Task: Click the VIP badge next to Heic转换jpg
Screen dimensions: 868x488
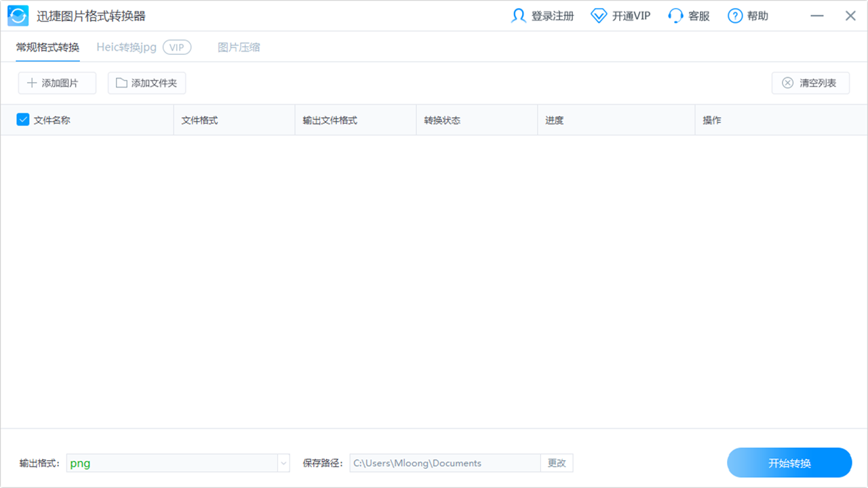Action: coord(177,47)
